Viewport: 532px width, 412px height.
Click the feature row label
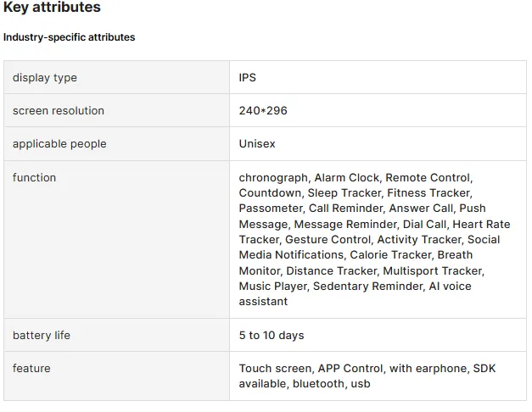[31, 369]
